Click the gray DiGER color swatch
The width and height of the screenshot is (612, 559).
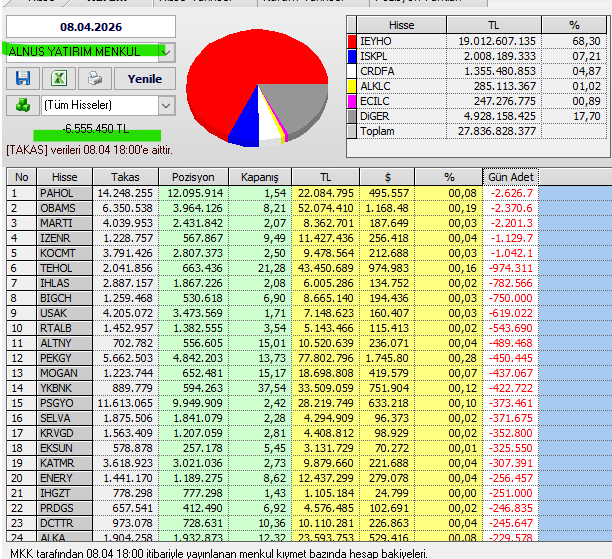coord(352,116)
